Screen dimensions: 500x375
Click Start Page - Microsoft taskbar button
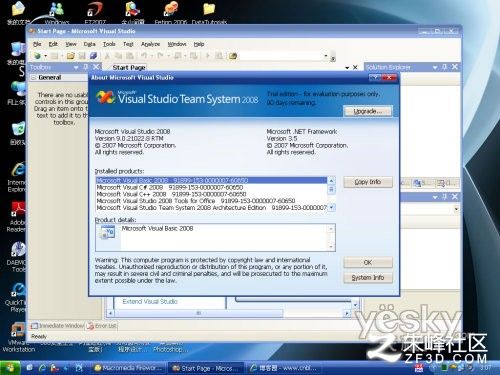coord(206,368)
